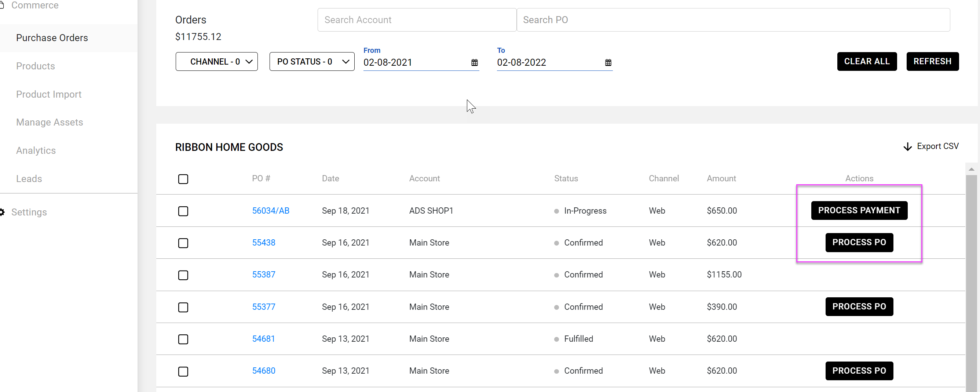Open the To date calendar picker icon
This screenshot has height=392, width=980.
(608, 62)
